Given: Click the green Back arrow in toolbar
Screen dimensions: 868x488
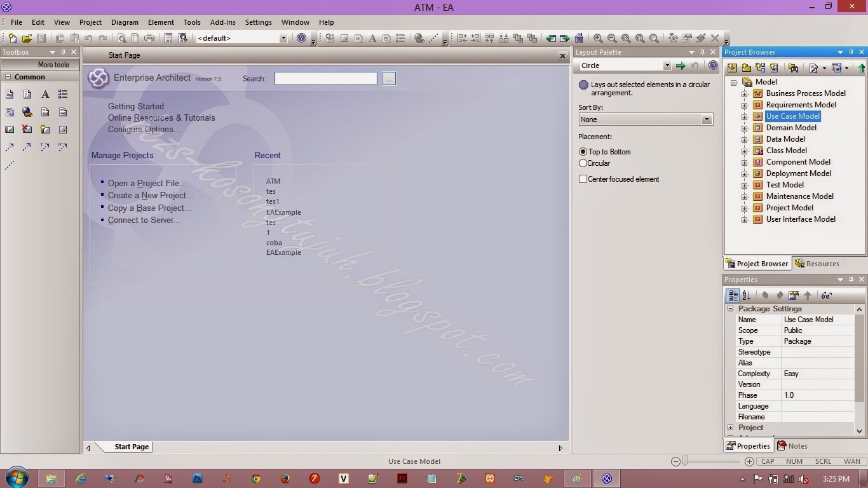Looking at the screenshot, I should pos(551,38).
